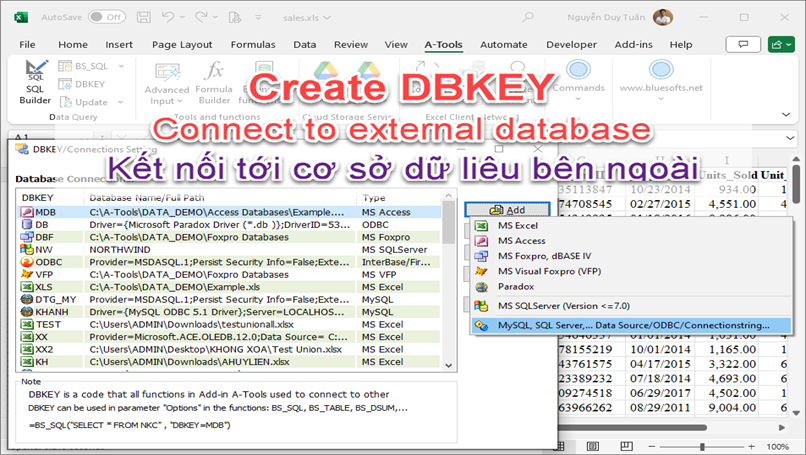The height and width of the screenshot is (455, 806).
Task: Select the VFP Foxpro Databases row
Action: (x=229, y=275)
